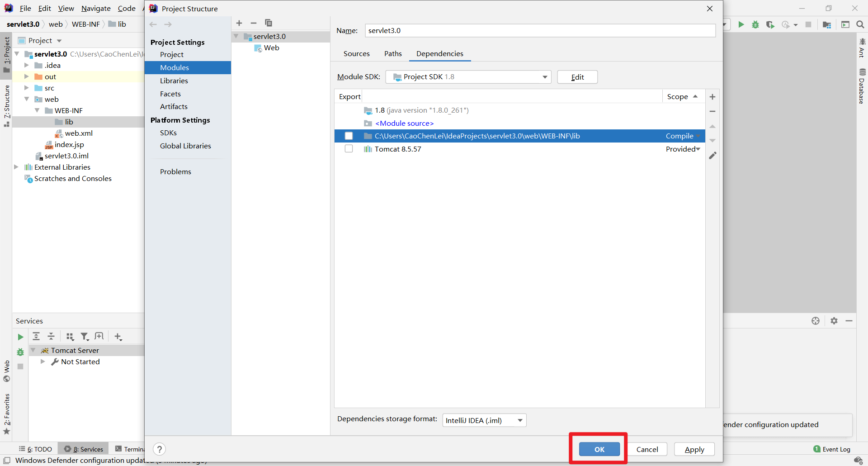Open help with the question mark icon
Viewport: 868px width, 466px height.
pyautogui.click(x=160, y=449)
